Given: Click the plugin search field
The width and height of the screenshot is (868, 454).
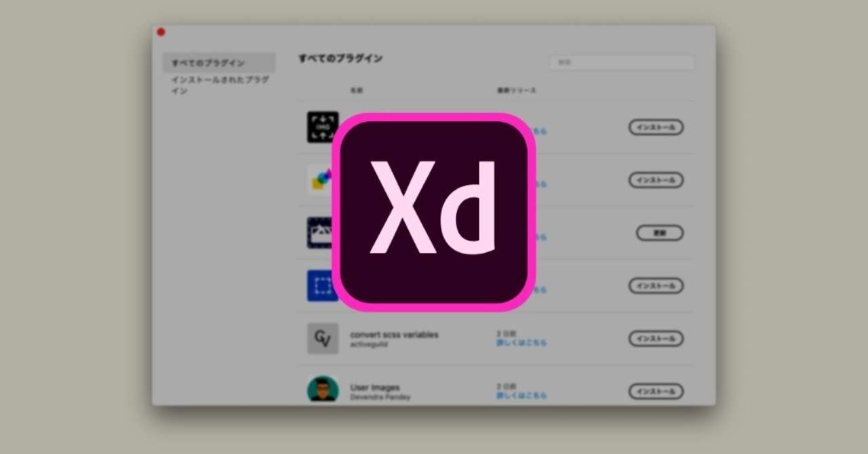Looking at the screenshot, I should pos(621,62).
